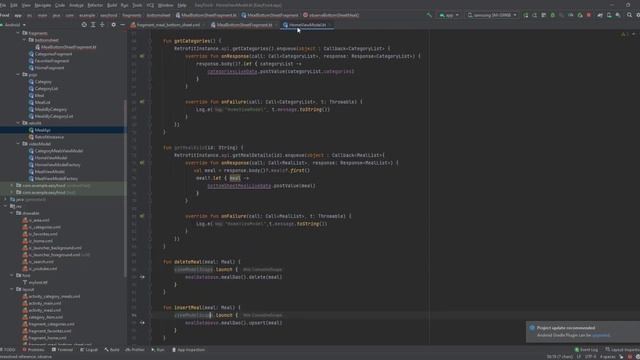Click the override gutter icon beside CategoryList onFailure

click(142, 102)
